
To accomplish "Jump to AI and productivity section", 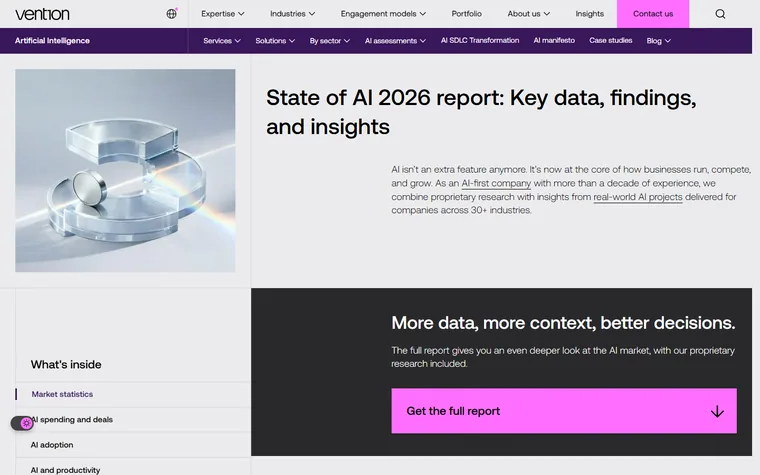I will pos(65,470).
